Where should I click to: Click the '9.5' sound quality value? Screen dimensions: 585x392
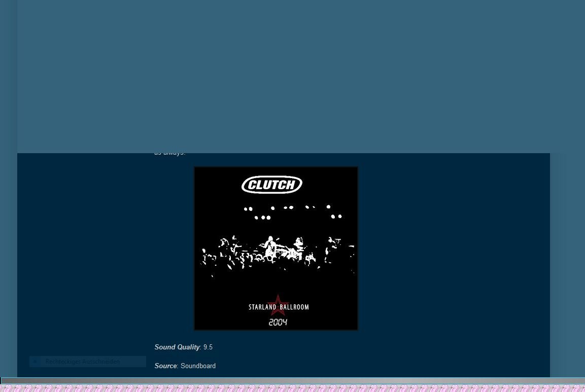(208, 347)
